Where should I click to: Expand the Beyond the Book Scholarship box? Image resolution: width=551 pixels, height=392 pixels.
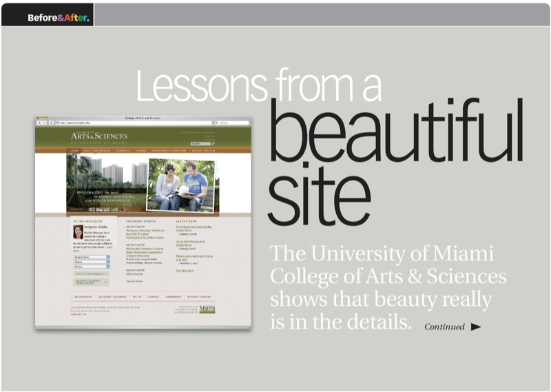click(91, 283)
